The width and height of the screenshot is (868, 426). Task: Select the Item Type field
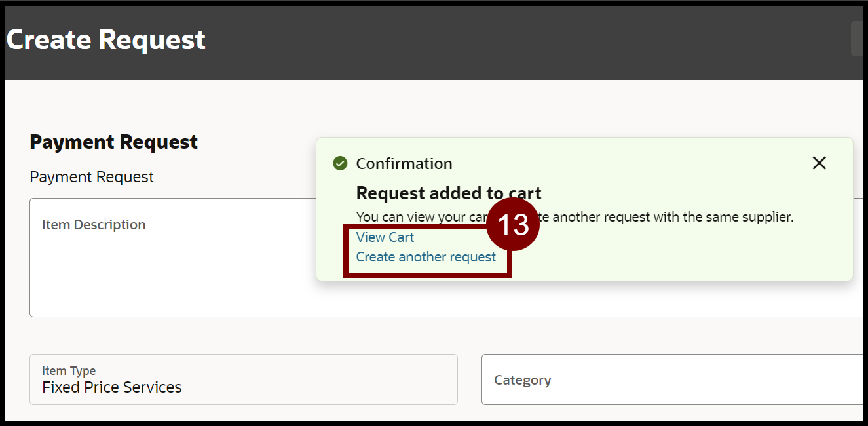point(243,379)
